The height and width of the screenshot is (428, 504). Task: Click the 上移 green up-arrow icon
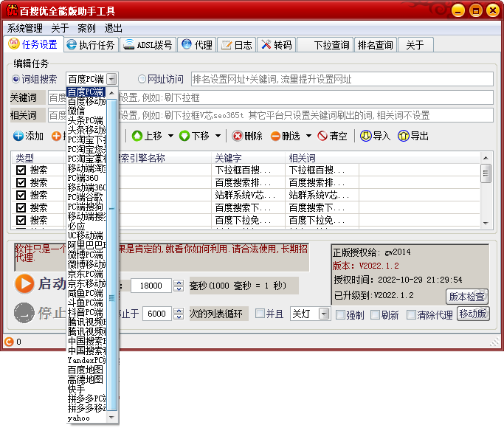[137, 136]
